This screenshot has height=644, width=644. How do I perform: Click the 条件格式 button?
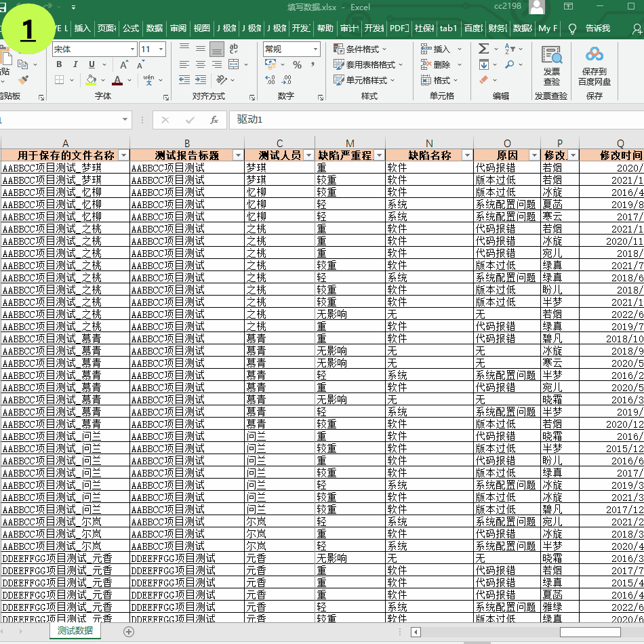361,49
